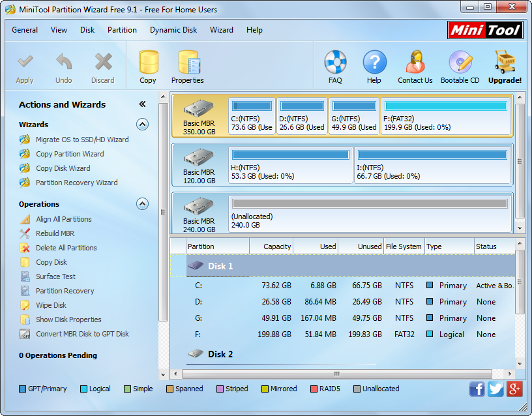
Task: Click Show Disk Properties link
Action: 68,319
